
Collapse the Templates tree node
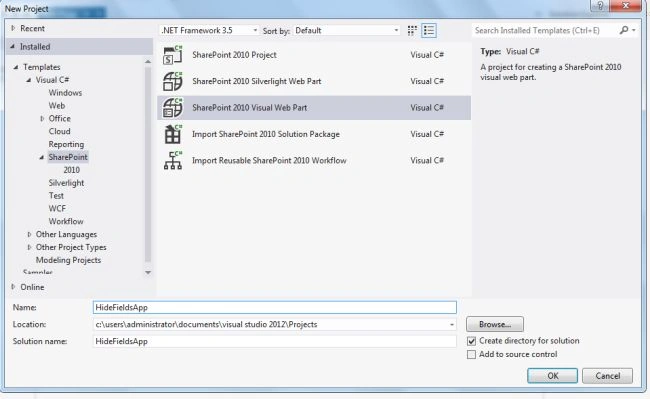coord(16,67)
